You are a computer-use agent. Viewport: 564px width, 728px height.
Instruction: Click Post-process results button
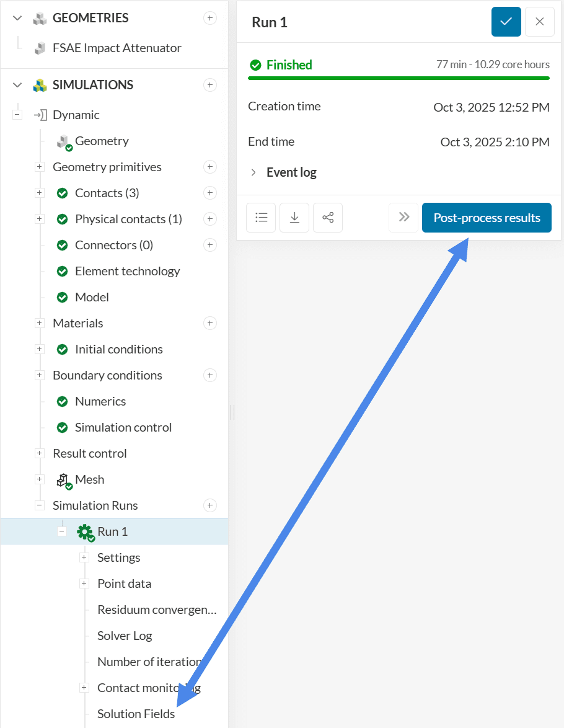487,218
